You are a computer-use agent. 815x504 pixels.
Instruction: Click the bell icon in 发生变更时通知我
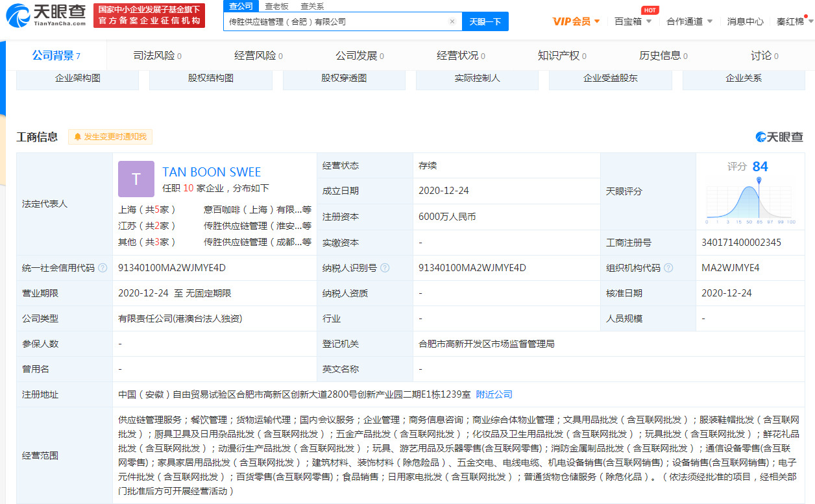(78, 137)
